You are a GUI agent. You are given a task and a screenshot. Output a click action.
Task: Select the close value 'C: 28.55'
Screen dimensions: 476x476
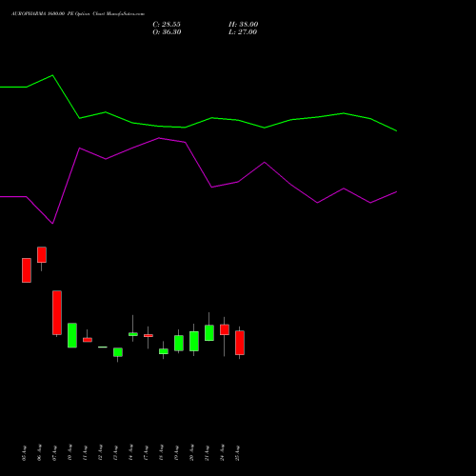167,25
